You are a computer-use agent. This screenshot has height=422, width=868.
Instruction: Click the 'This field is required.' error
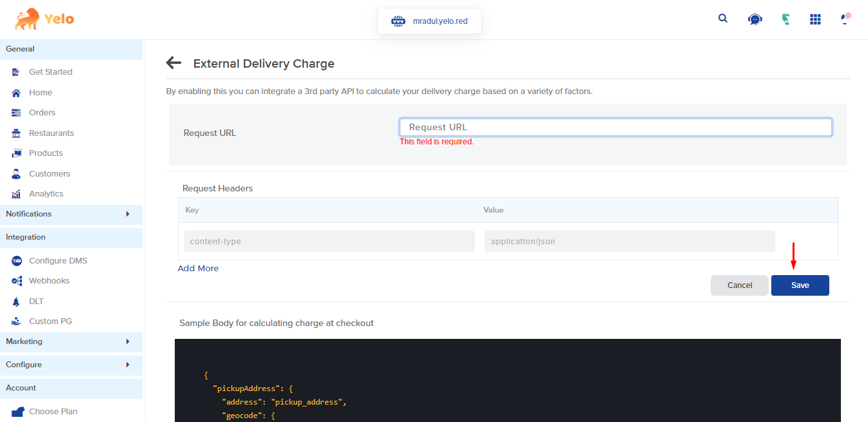tap(437, 142)
